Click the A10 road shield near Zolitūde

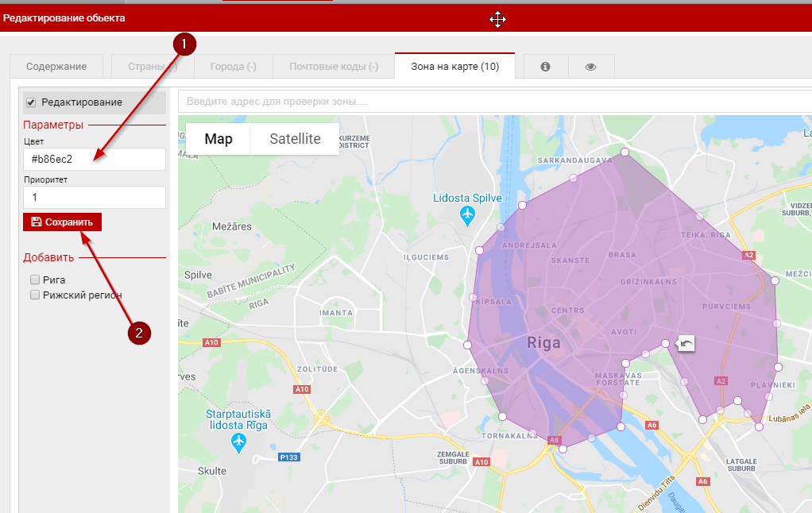[x=302, y=389]
